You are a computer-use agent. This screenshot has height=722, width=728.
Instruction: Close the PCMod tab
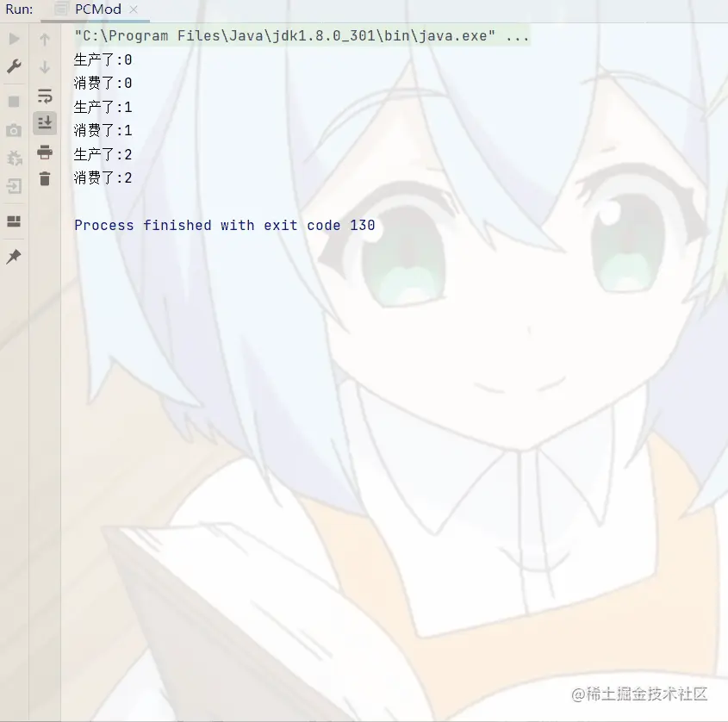coord(134,9)
